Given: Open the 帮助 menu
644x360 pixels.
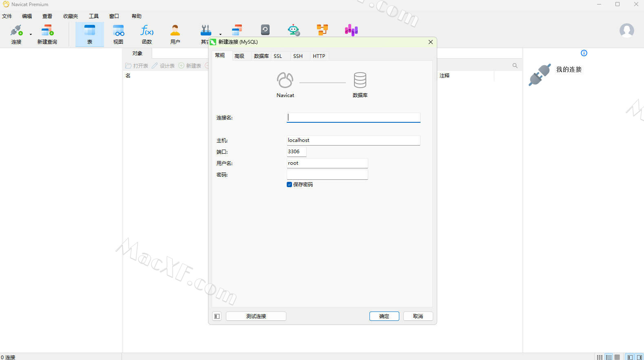Looking at the screenshot, I should click(137, 16).
